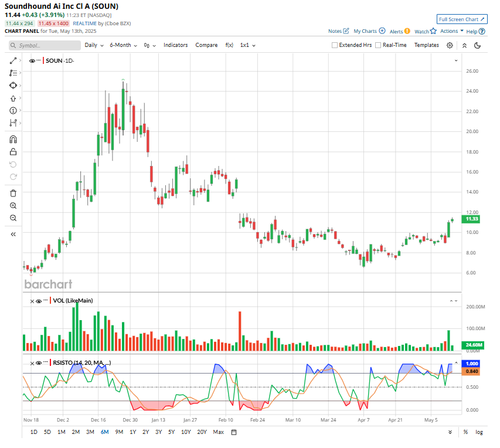The image size is (500, 448).
Task: Collapse the drawing tools sidebar
Action: click(x=13, y=234)
